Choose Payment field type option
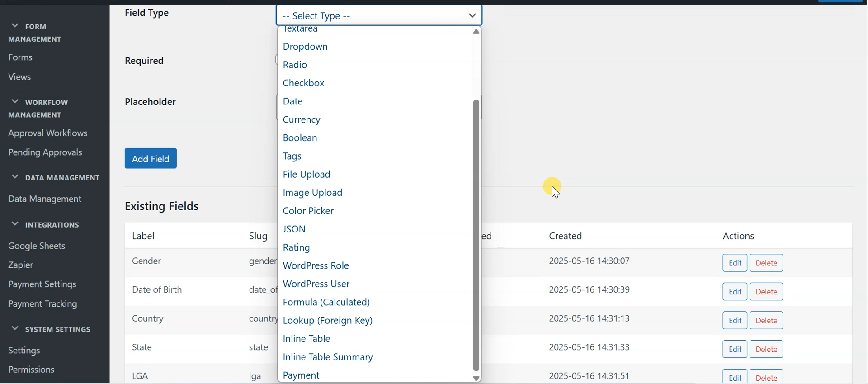The width and height of the screenshot is (868, 384). click(374, 375)
